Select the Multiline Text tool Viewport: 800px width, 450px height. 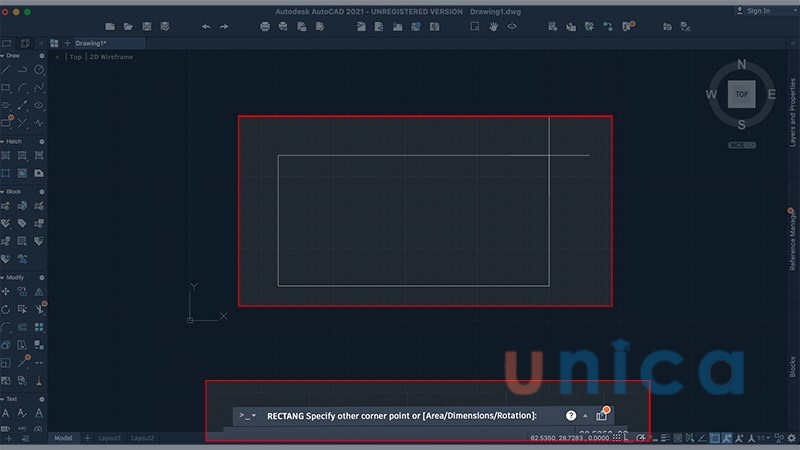point(6,413)
